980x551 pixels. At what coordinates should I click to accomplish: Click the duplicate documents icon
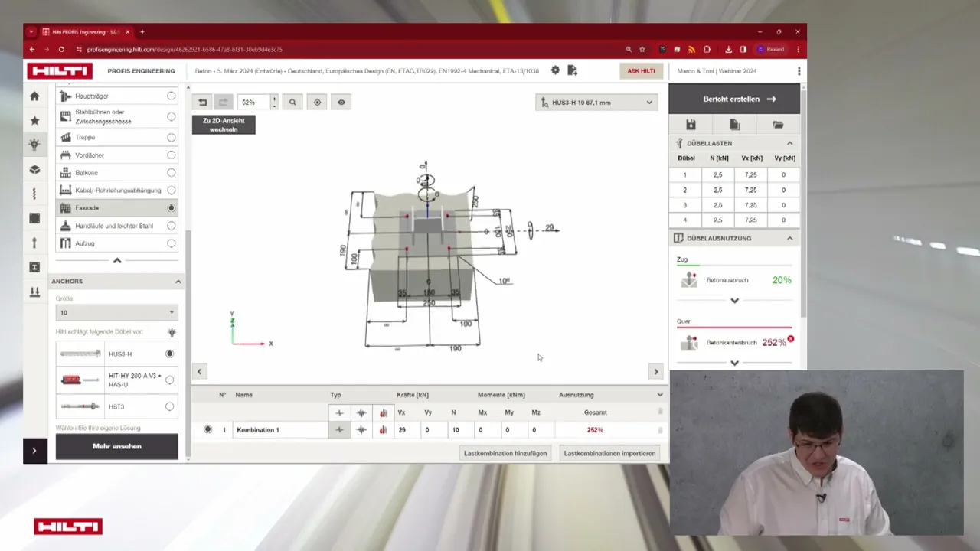(734, 125)
